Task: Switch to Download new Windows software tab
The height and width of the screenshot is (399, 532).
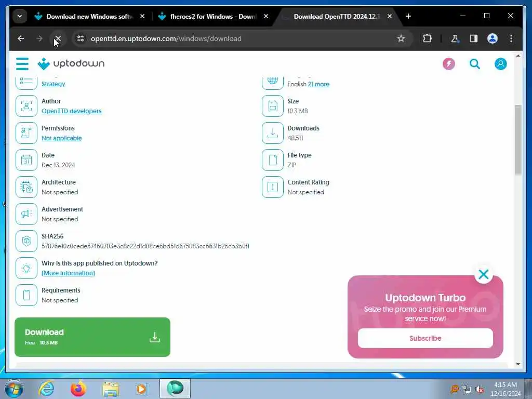Action: point(89,16)
